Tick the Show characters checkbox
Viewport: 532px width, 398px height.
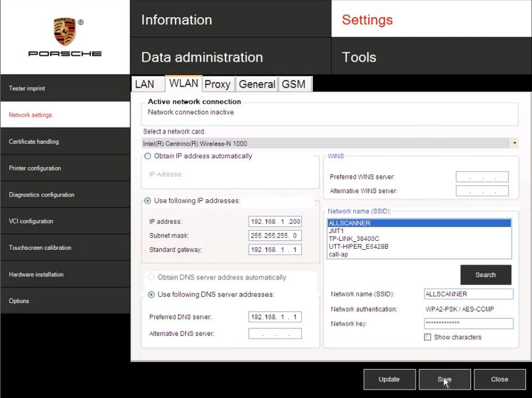(x=428, y=337)
